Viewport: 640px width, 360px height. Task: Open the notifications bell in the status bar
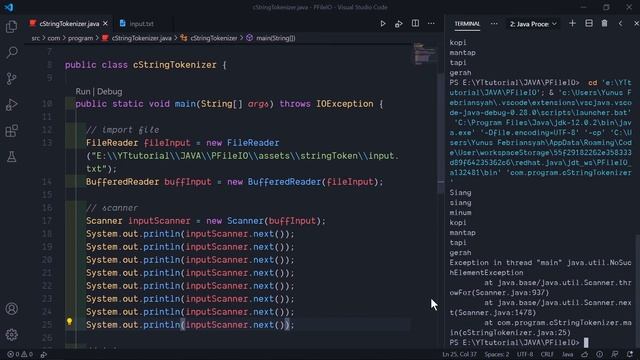tap(630, 354)
